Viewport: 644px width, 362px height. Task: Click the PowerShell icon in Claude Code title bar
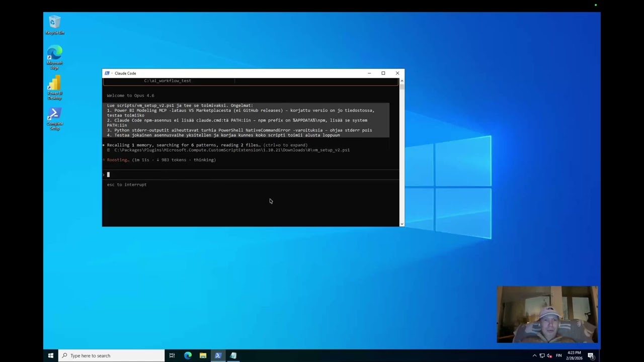tap(107, 73)
